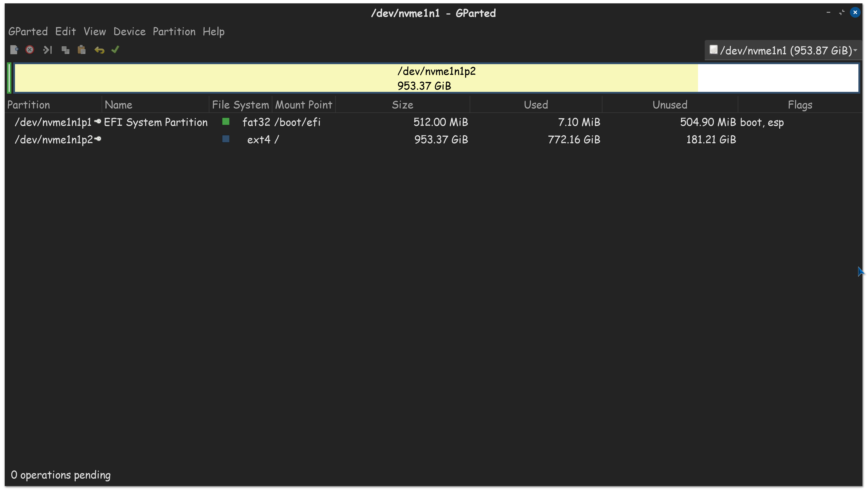The width and height of the screenshot is (868, 493).
Task: Click the Size column header
Action: coord(402,105)
